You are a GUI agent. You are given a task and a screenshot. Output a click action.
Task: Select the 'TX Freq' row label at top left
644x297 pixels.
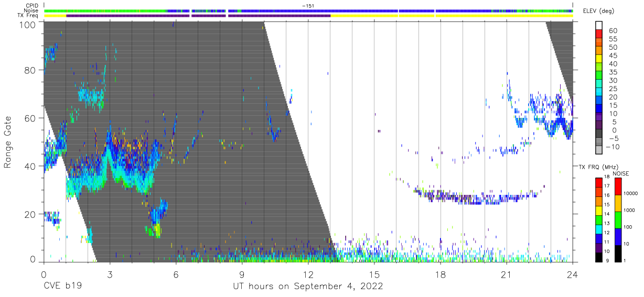tap(27, 15)
